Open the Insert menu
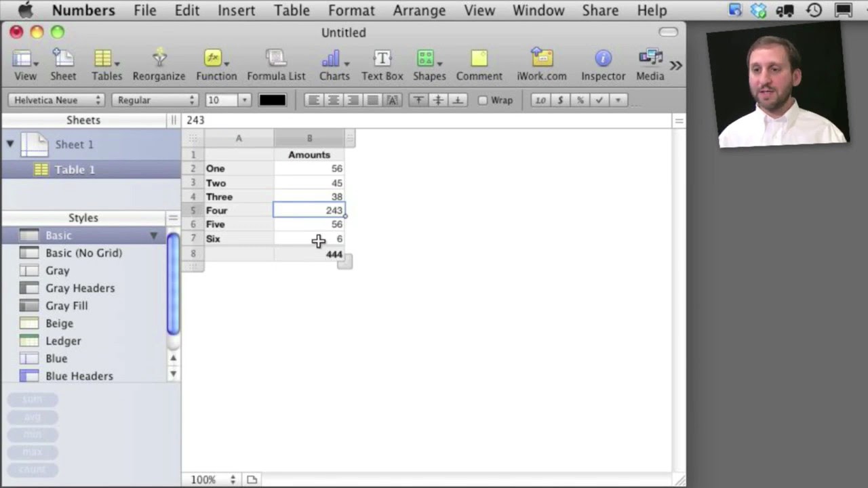The width and height of the screenshot is (868, 488). [236, 10]
